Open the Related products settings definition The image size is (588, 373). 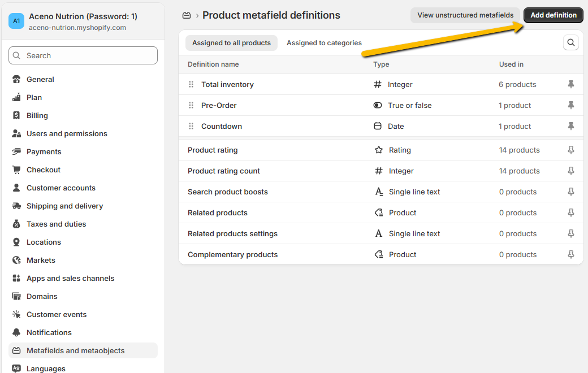pos(232,234)
